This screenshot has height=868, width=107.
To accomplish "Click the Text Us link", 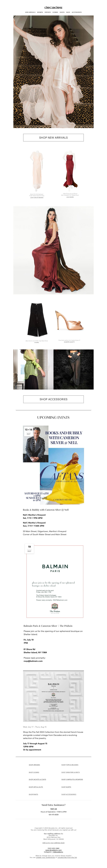I will 53,809.
